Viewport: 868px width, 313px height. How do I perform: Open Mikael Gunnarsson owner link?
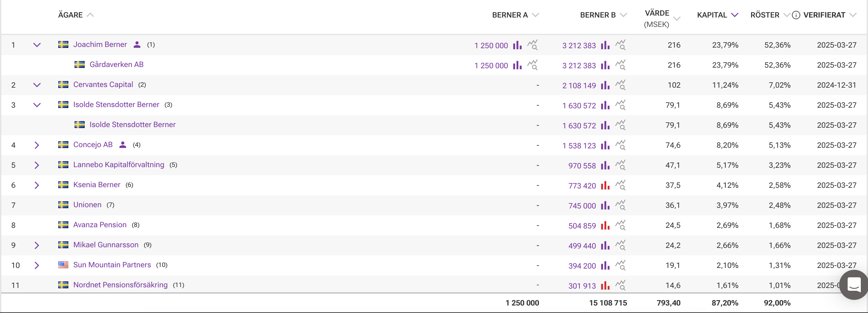point(106,245)
